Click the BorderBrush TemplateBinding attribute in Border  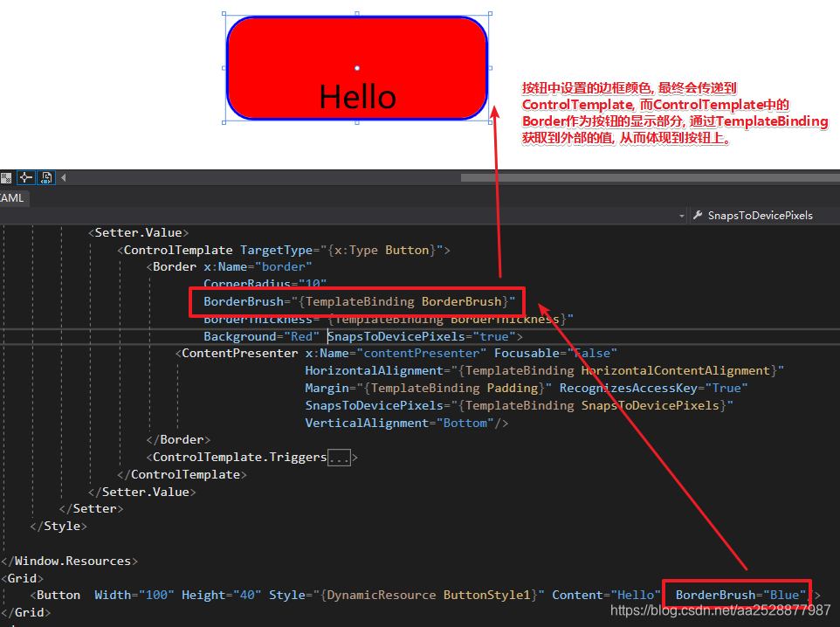tap(359, 301)
